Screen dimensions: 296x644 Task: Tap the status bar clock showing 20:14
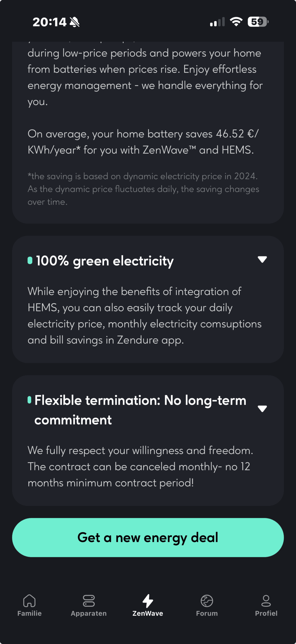(x=50, y=22)
